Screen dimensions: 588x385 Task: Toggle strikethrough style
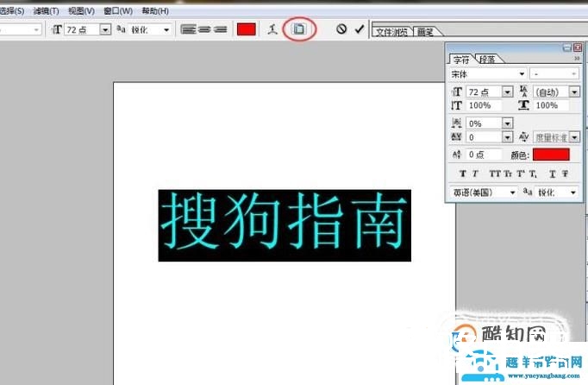pyautogui.click(x=565, y=174)
